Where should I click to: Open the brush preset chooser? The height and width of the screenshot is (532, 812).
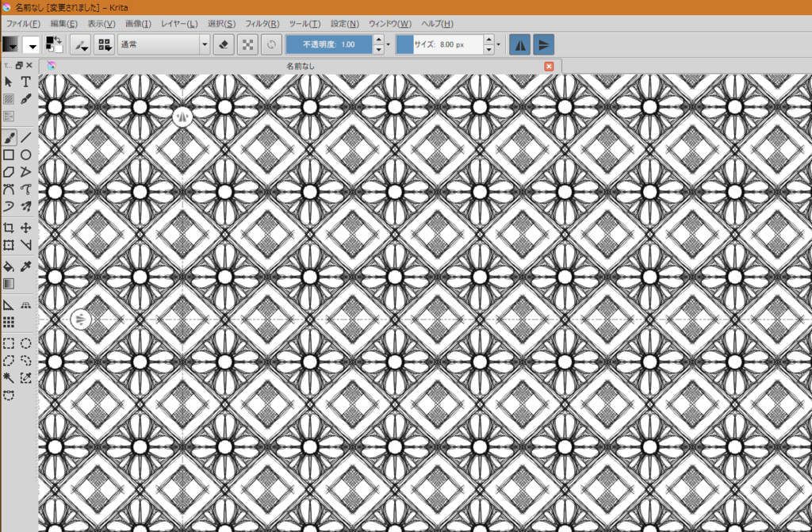point(105,44)
